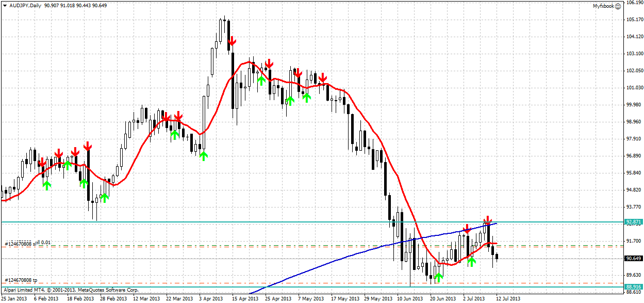
Task: Click the 12 Mar 2013 date label
Action: point(146,299)
